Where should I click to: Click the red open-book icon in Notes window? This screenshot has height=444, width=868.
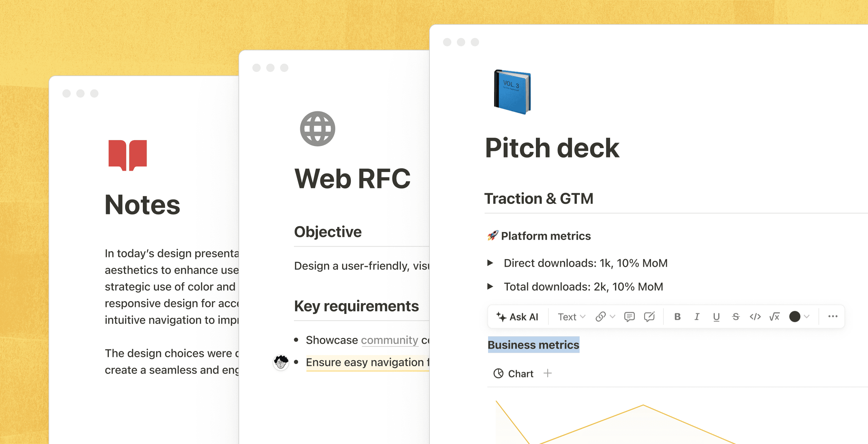click(128, 155)
